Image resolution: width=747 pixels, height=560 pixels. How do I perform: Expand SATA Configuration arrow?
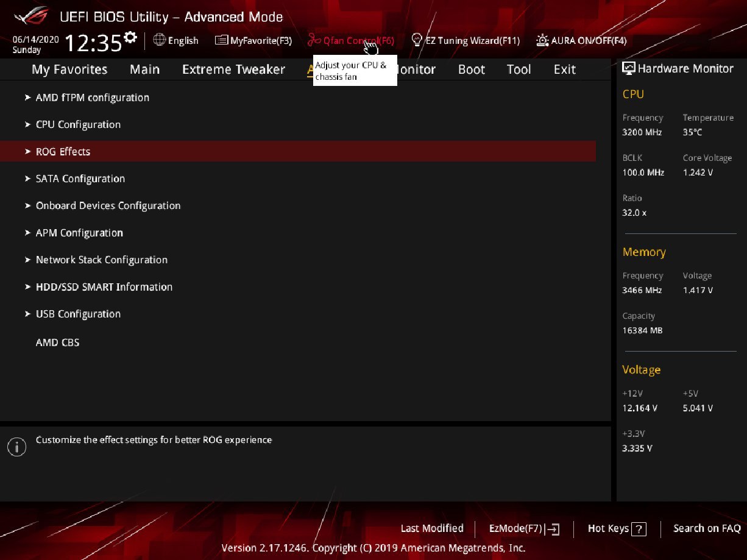click(27, 179)
